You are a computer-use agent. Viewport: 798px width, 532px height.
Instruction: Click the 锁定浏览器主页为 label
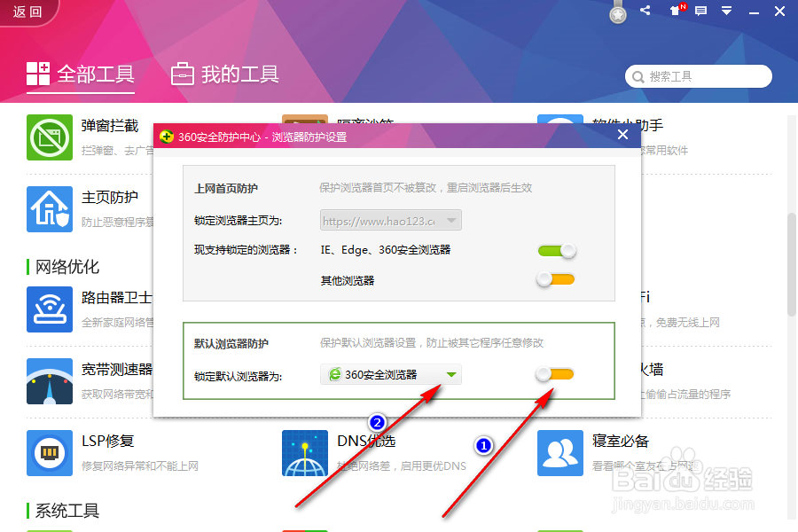[x=239, y=221]
